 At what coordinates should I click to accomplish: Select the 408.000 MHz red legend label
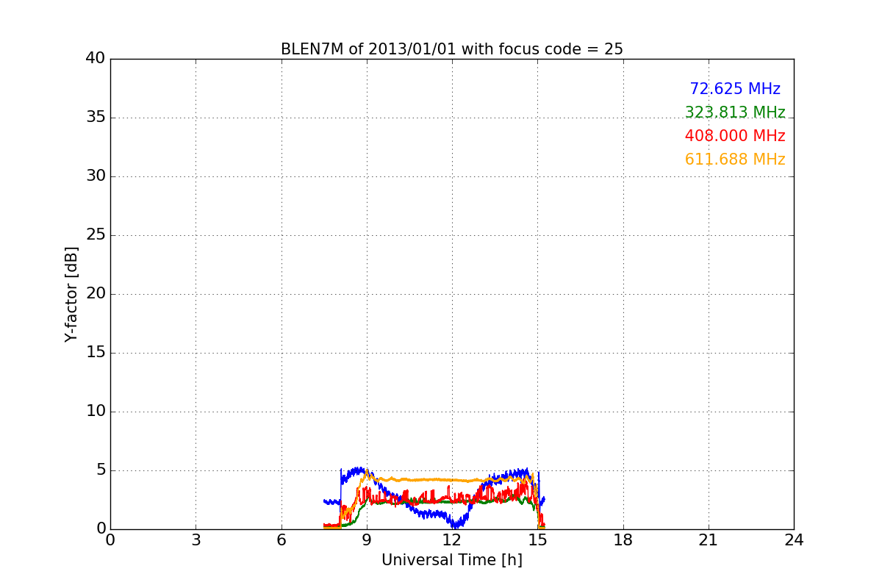pos(735,136)
